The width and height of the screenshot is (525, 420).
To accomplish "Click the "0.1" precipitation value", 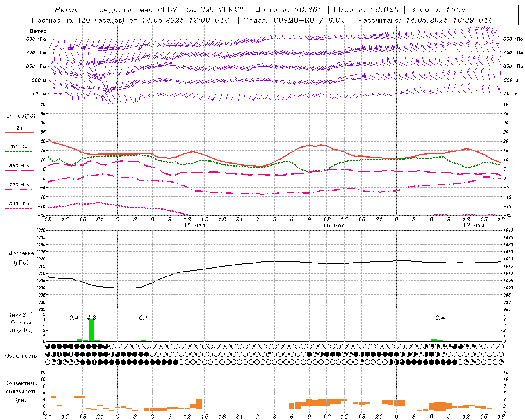I will tap(143, 317).
